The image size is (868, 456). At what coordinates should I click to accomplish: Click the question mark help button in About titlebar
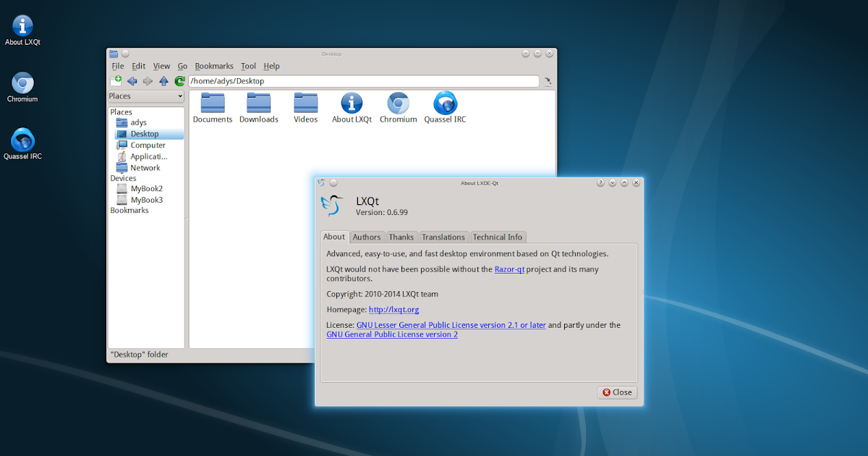(x=600, y=183)
